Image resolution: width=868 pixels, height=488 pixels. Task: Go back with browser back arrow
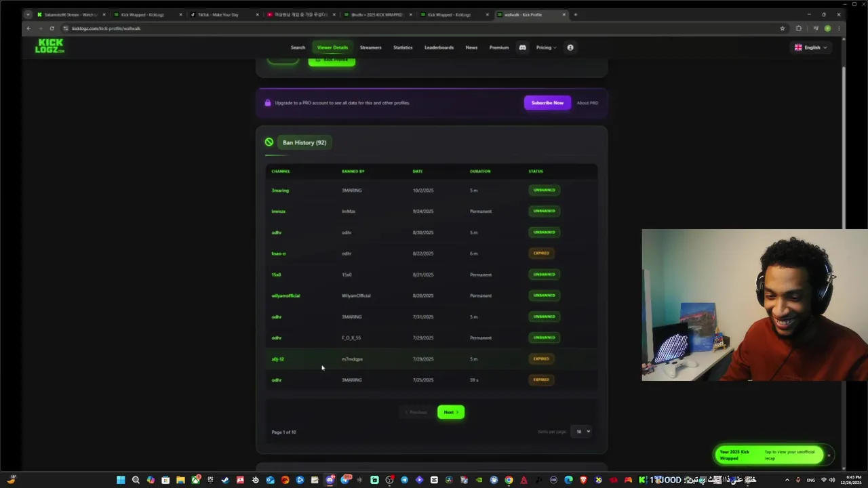pyautogui.click(x=28, y=28)
